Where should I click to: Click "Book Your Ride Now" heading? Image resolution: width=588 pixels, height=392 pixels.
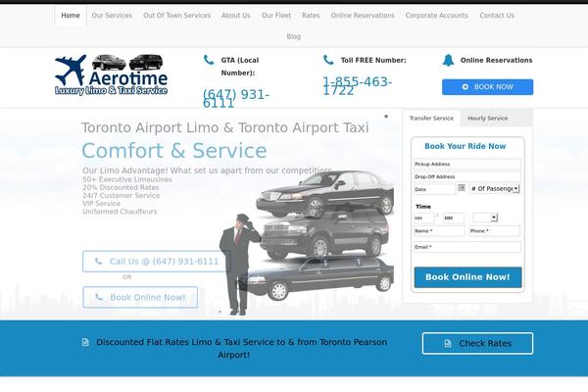[465, 146]
